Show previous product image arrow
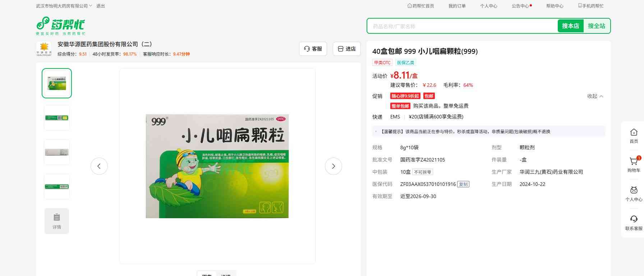 99,166
